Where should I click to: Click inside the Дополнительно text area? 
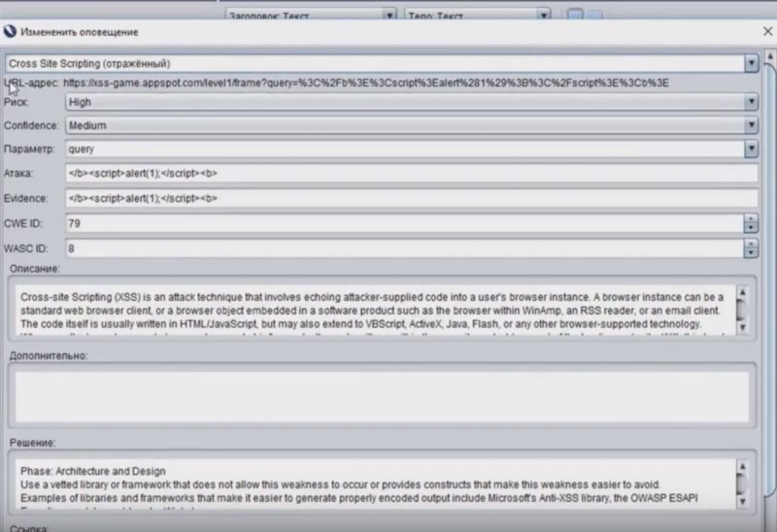(382, 397)
